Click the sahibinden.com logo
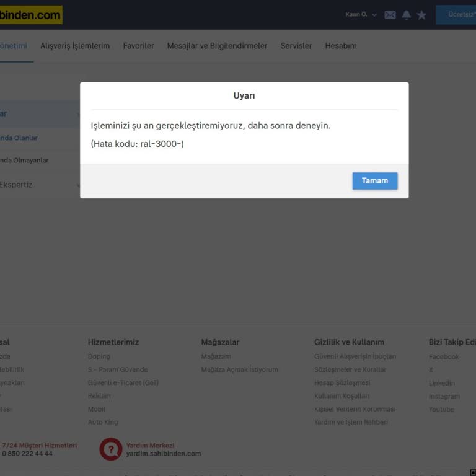The width and height of the screenshot is (476, 476). (x=30, y=15)
